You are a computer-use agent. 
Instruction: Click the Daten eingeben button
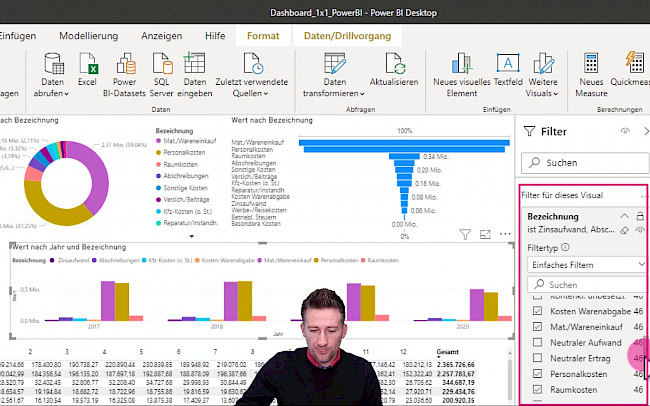pyautogui.click(x=195, y=70)
